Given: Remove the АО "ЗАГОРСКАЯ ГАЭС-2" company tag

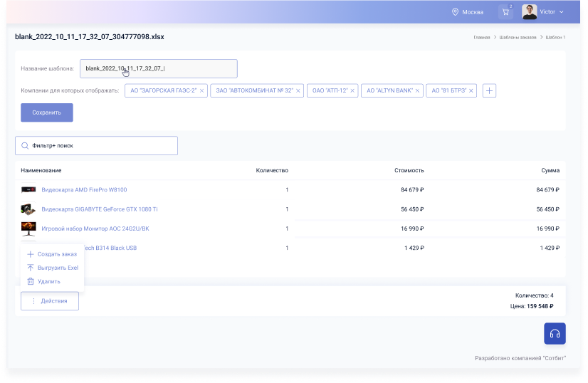Looking at the screenshot, I should (x=202, y=91).
